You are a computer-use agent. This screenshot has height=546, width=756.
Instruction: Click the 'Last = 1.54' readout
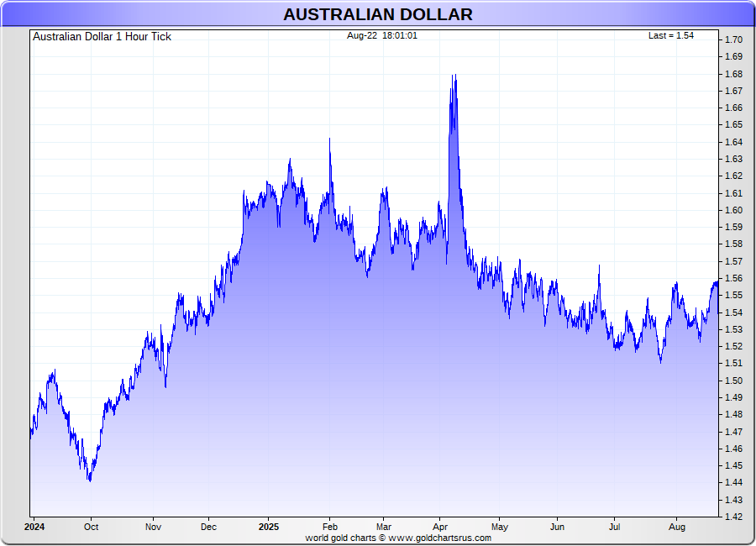(670, 35)
